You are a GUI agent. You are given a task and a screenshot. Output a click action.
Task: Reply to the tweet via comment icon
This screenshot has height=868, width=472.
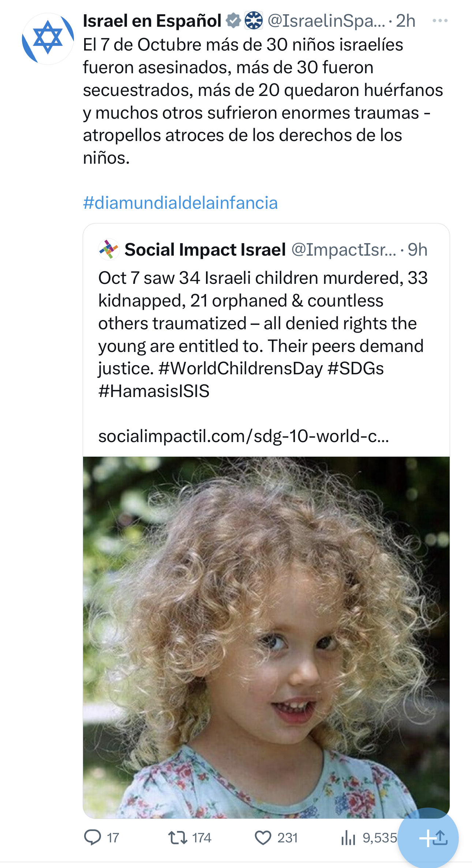pos(93,837)
